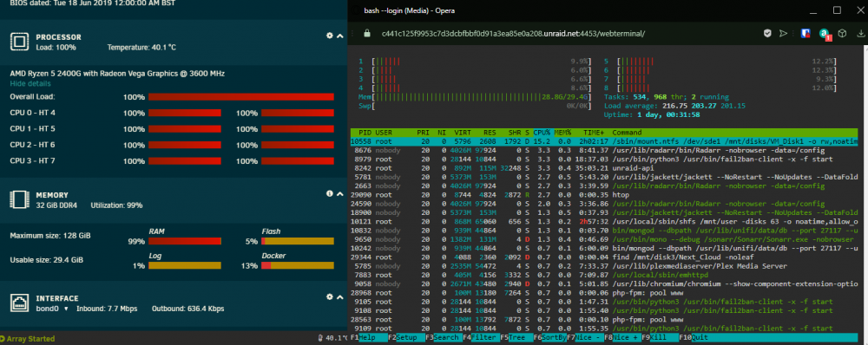Select the Plex Media Server process row
Viewport: 868px width, 345px height.
(x=604, y=266)
